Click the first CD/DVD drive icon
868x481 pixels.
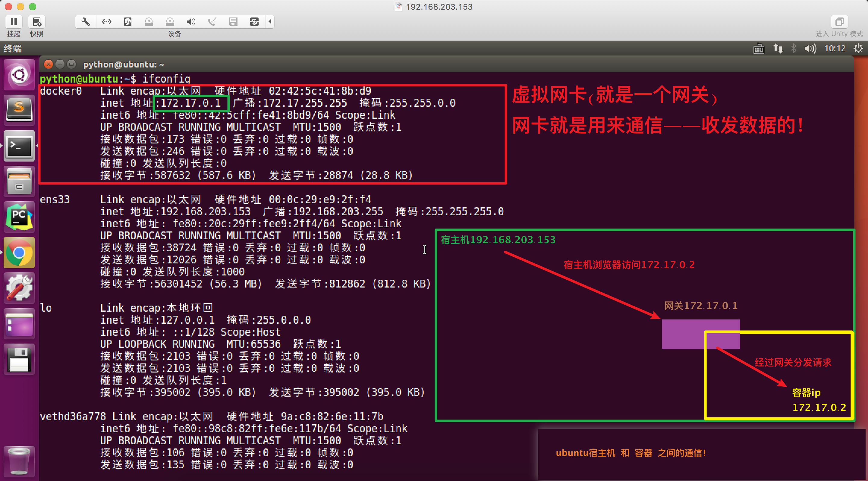149,22
